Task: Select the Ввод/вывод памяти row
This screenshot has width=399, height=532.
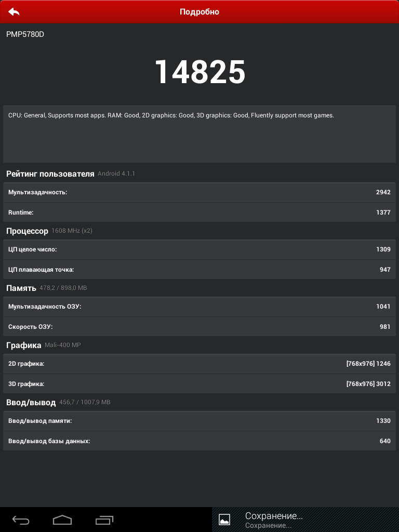Action: click(x=199, y=421)
